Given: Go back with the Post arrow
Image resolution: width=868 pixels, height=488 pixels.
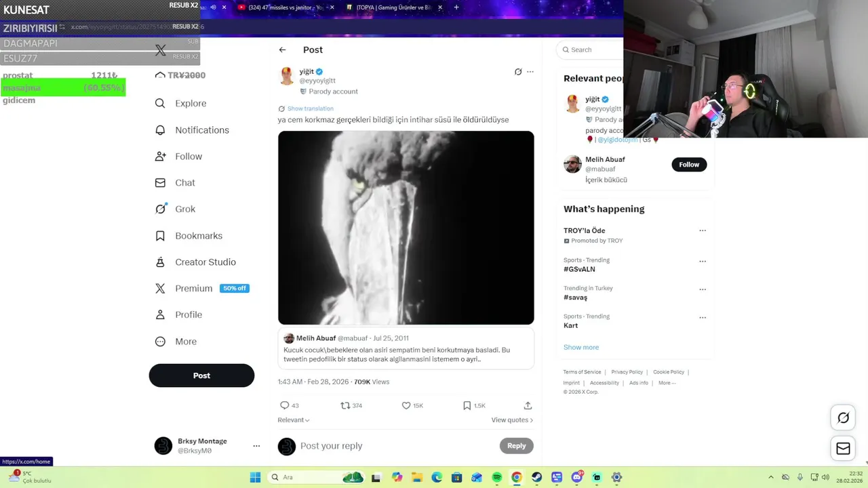Looking at the screenshot, I should (x=282, y=49).
